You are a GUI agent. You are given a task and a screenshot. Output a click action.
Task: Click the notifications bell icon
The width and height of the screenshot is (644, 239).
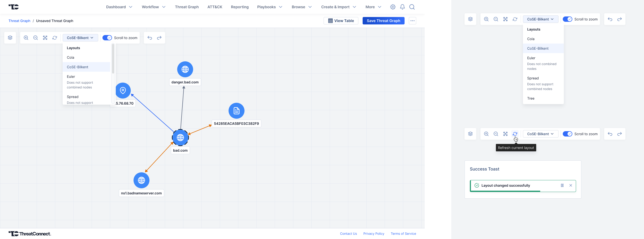pyautogui.click(x=402, y=7)
